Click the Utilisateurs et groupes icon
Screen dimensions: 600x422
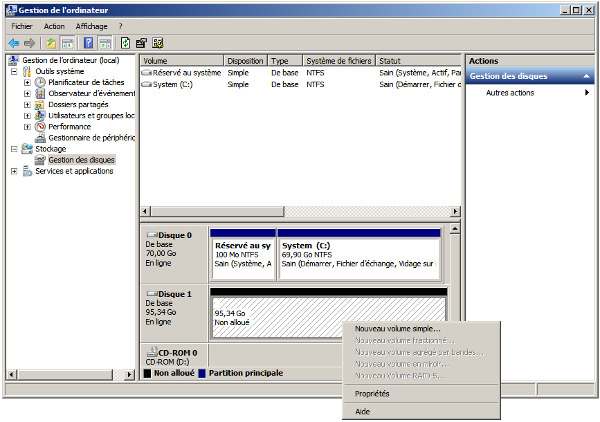[x=40, y=116]
